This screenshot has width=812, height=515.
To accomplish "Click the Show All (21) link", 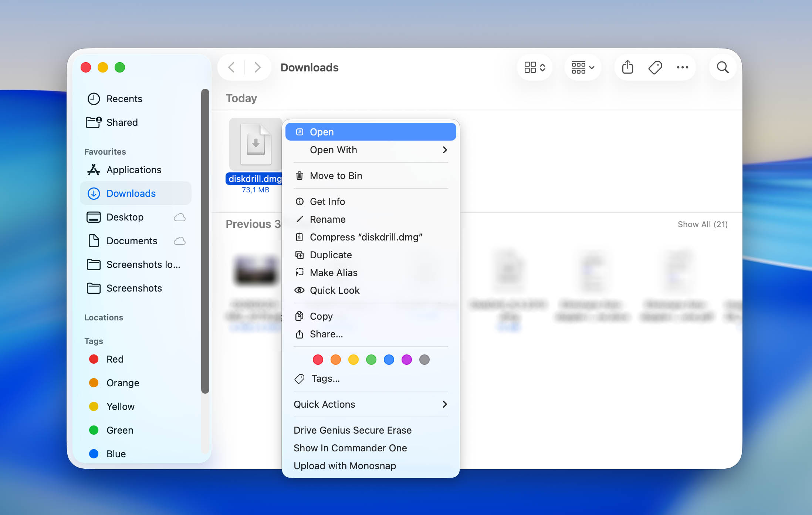I will pos(703,224).
